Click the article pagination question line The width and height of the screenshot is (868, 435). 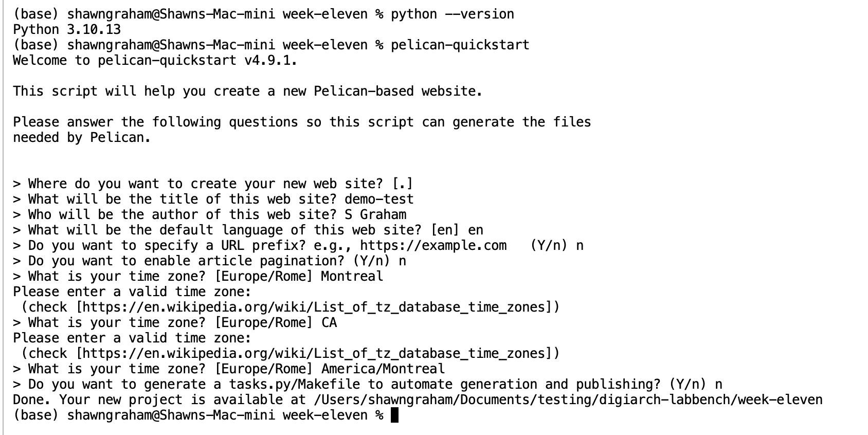[x=210, y=261]
